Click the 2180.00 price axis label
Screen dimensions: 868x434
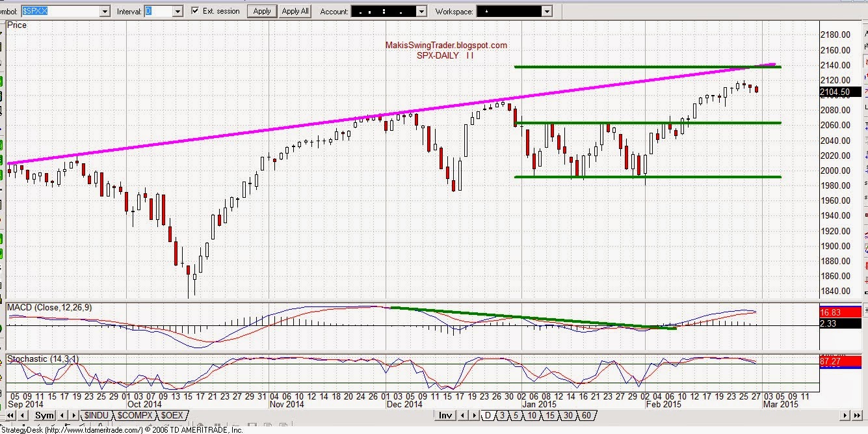(835, 35)
